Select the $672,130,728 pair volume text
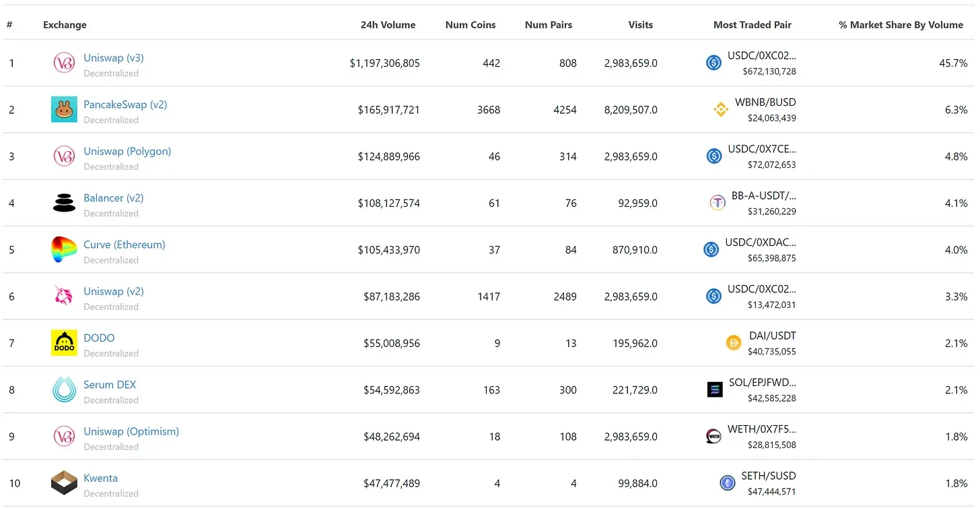This screenshot has width=980, height=508. click(x=769, y=71)
